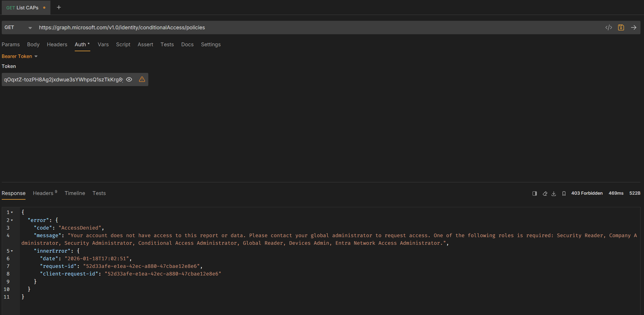The height and width of the screenshot is (315, 644).
Task: Click the token warning triangle icon
Action: (x=142, y=79)
